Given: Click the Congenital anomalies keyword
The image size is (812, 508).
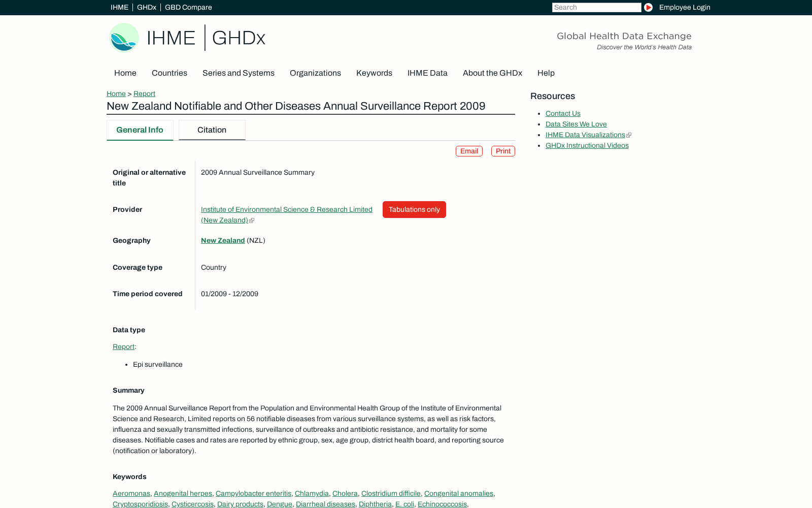Looking at the screenshot, I should coord(459,494).
